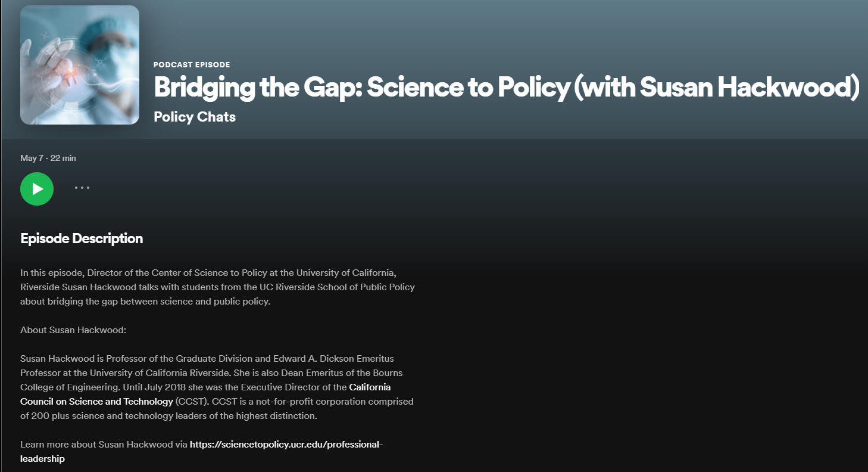Image resolution: width=868 pixels, height=472 pixels.
Task: Click the "22 min" episode duration
Action: pos(63,158)
